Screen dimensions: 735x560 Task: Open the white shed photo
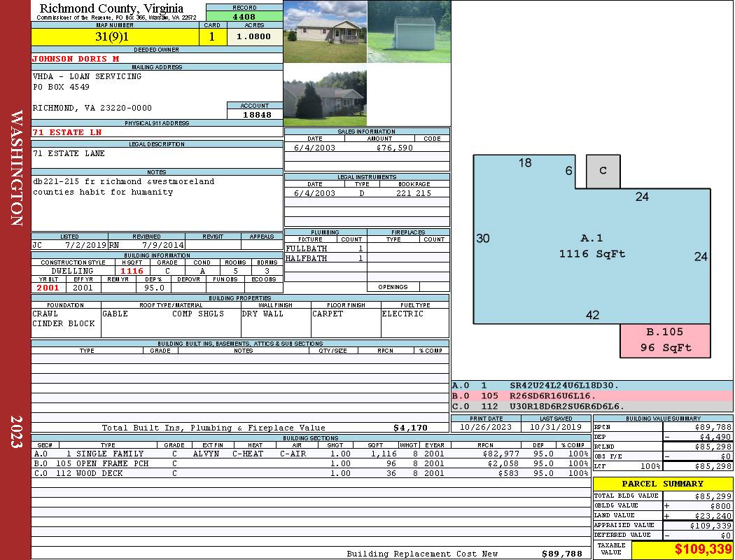(x=408, y=31)
